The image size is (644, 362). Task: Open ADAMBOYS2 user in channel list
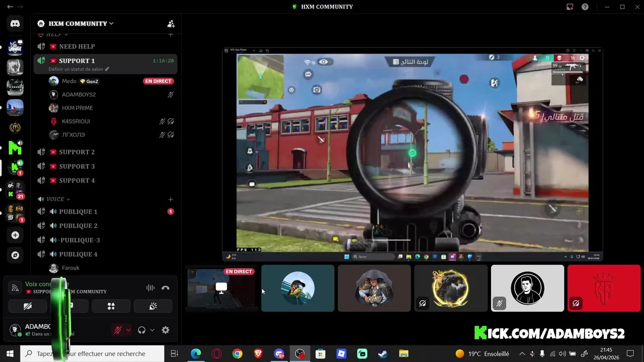[x=111, y=95]
